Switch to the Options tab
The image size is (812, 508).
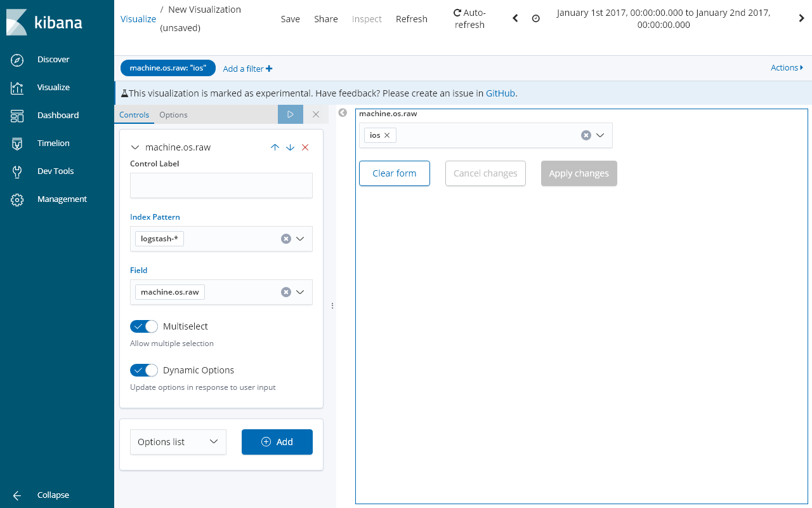(x=173, y=115)
